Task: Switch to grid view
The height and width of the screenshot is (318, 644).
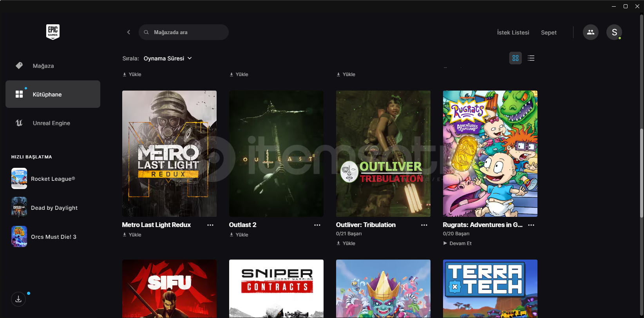Action: (516, 58)
